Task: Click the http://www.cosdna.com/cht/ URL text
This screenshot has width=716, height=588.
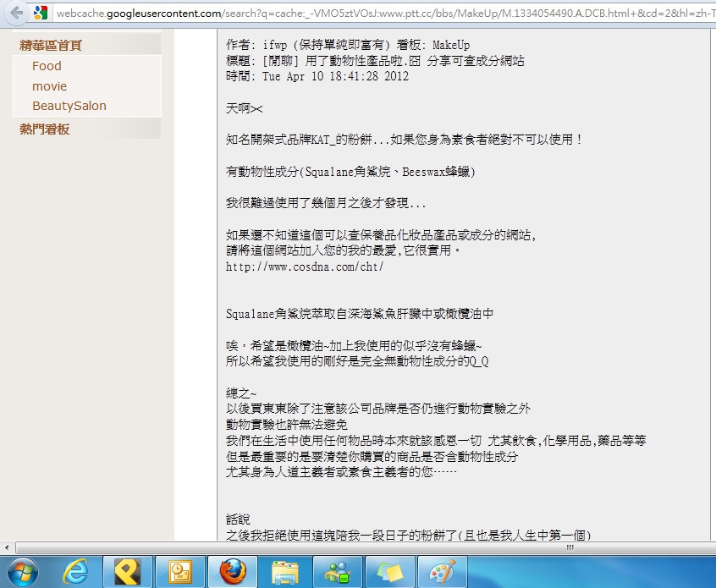Action: click(x=305, y=267)
